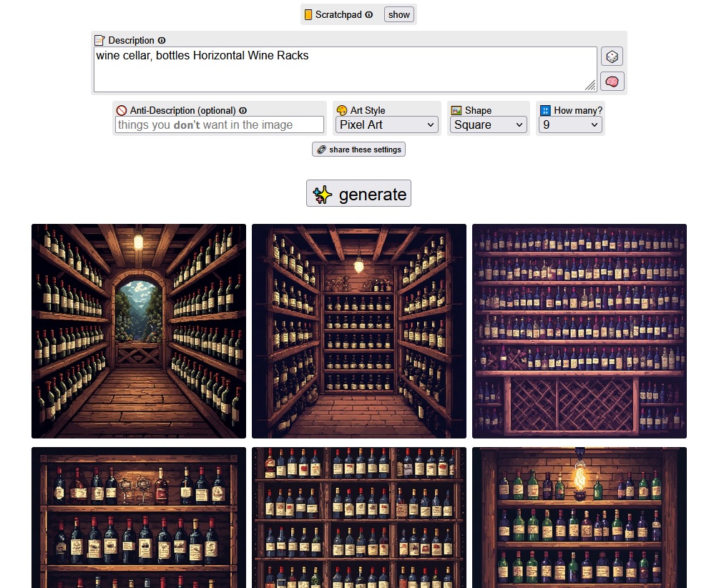Click the 'Art Style' label
The height and width of the screenshot is (588, 719).
pos(368,111)
